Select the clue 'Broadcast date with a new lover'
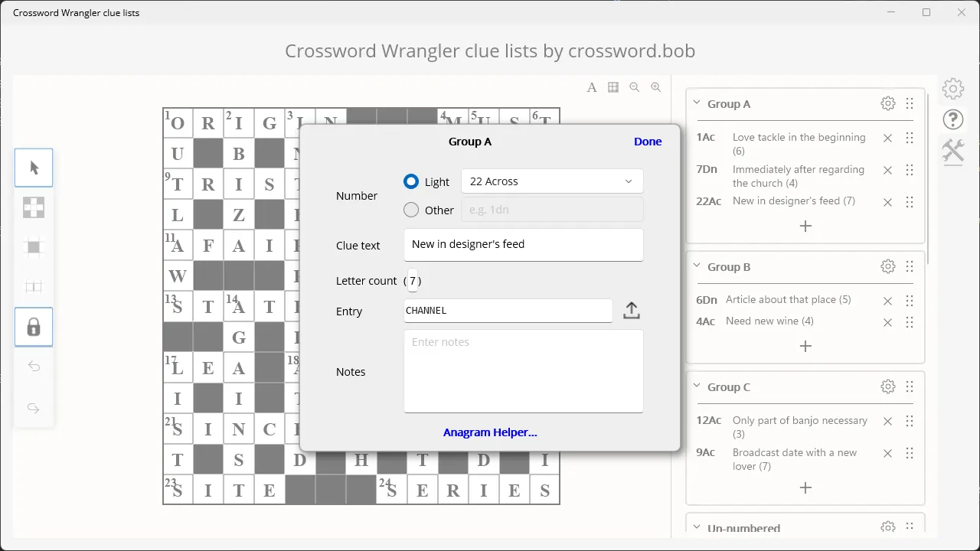This screenshot has width=980, height=551. click(795, 459)
